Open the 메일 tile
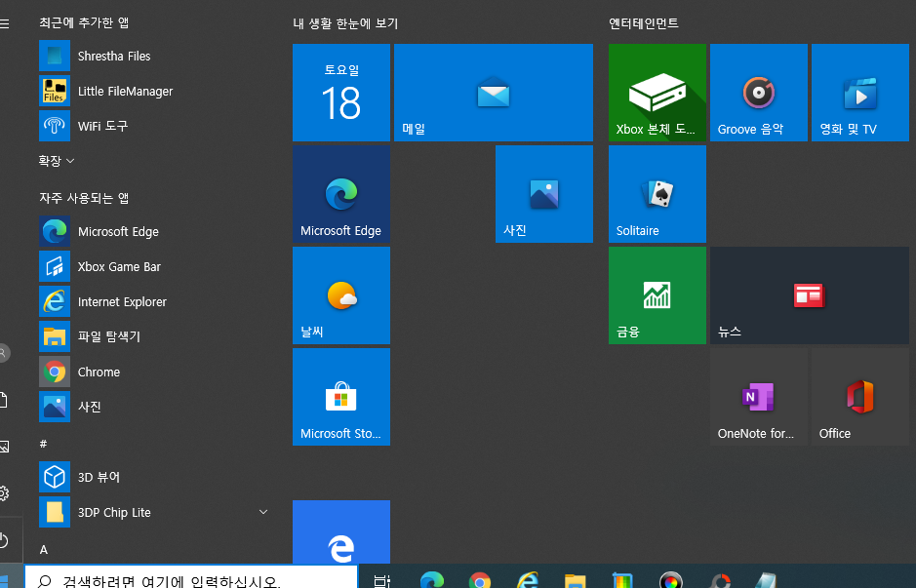 [x=494, y=93]
